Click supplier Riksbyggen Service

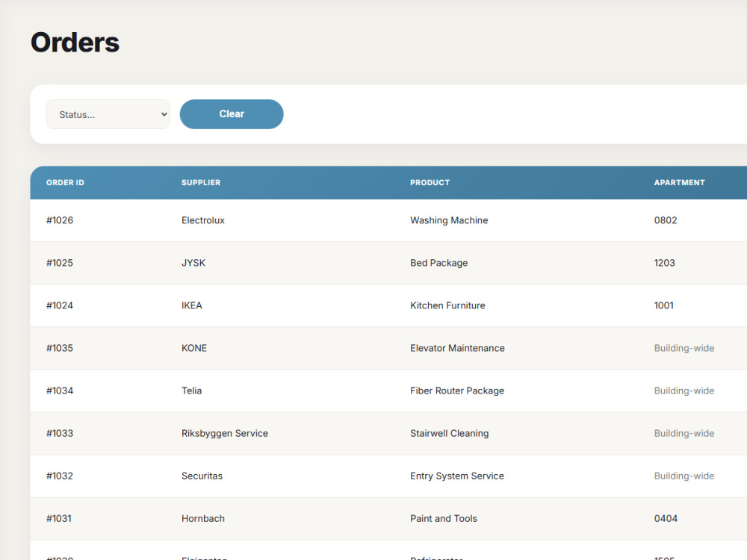(x=225, y=433)
